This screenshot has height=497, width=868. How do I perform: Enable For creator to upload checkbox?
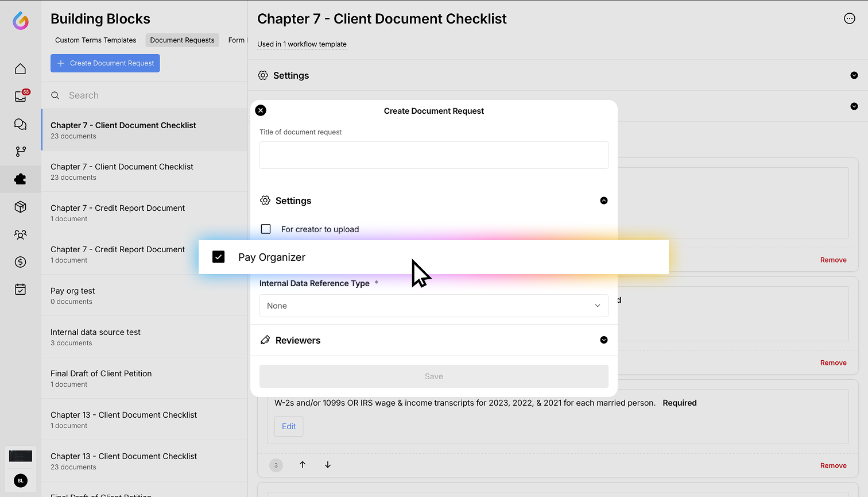[266, 229]
